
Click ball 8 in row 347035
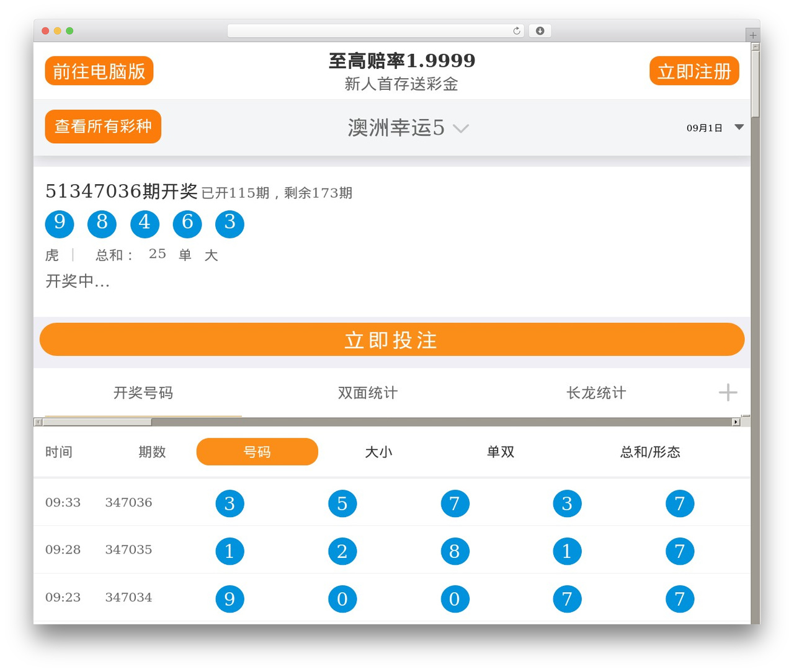pyautogui.click(x=455, y=551)
